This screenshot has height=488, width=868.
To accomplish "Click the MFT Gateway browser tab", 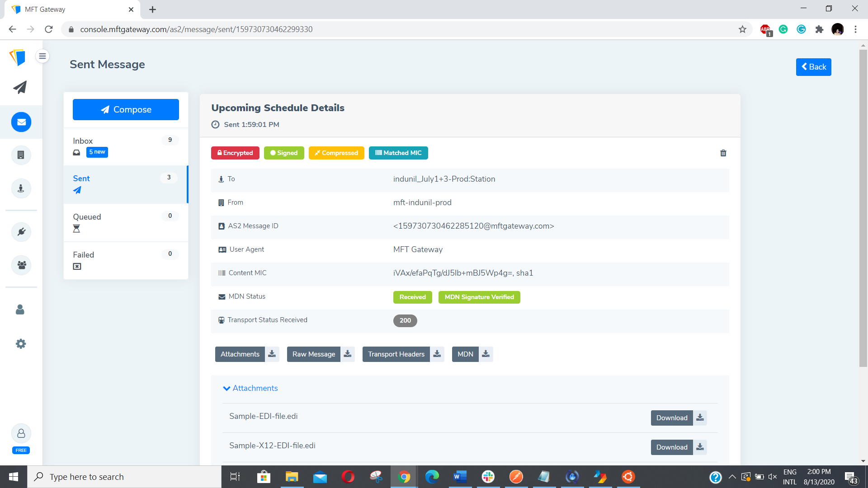I will pos(72,9).
